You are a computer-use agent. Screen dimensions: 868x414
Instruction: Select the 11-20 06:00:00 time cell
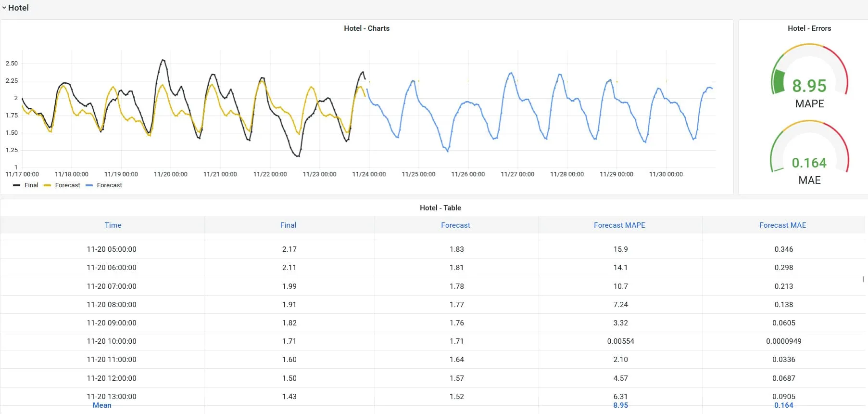(x=112, y=268)
